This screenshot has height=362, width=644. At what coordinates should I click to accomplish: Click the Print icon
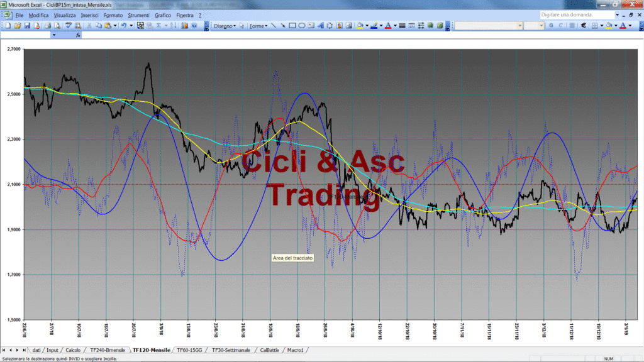(x=48, y=25)
